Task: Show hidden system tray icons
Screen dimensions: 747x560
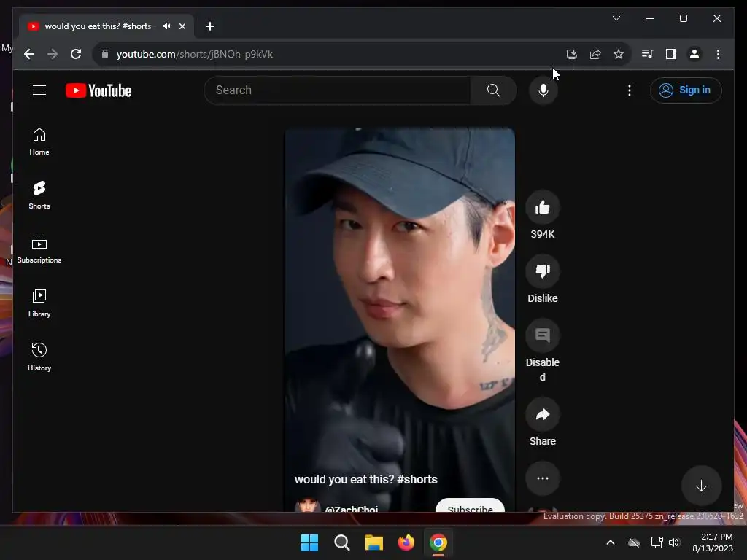Action: pos(611,542)
